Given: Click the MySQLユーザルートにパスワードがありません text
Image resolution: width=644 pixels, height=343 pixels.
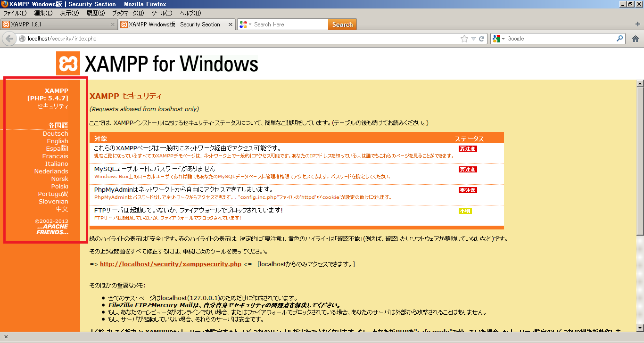Looking at the screenshot, I should [155, 169].
